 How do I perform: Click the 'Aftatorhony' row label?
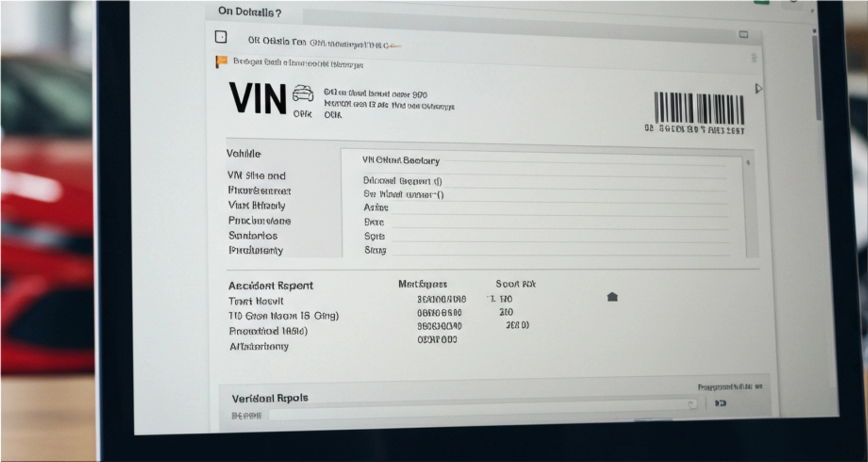click(x=259, y=346)
